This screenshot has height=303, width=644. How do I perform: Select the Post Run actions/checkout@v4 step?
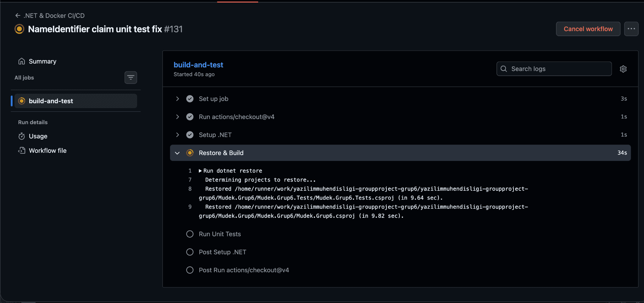tap(244, 270)
